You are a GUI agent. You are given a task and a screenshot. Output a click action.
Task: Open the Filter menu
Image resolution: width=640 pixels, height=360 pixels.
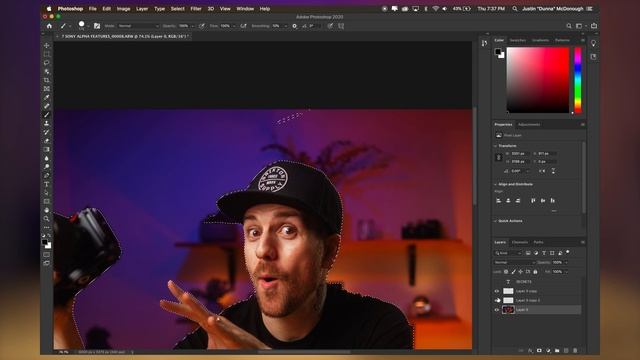196,9
